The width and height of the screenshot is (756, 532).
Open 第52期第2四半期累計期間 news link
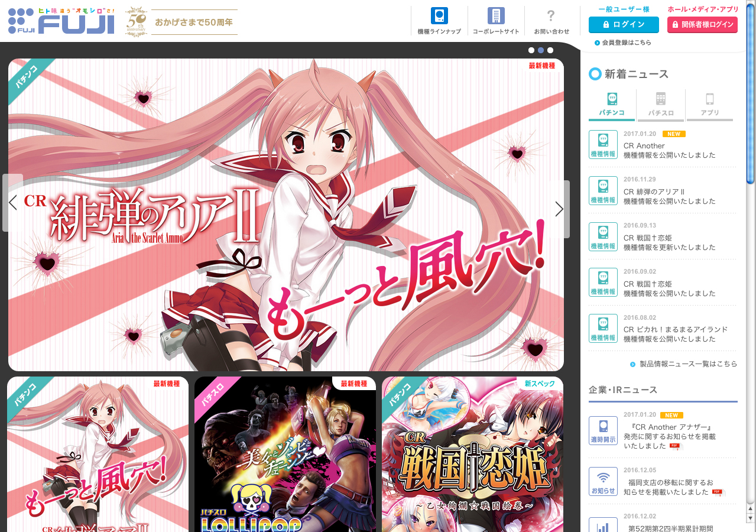(670, 528)
